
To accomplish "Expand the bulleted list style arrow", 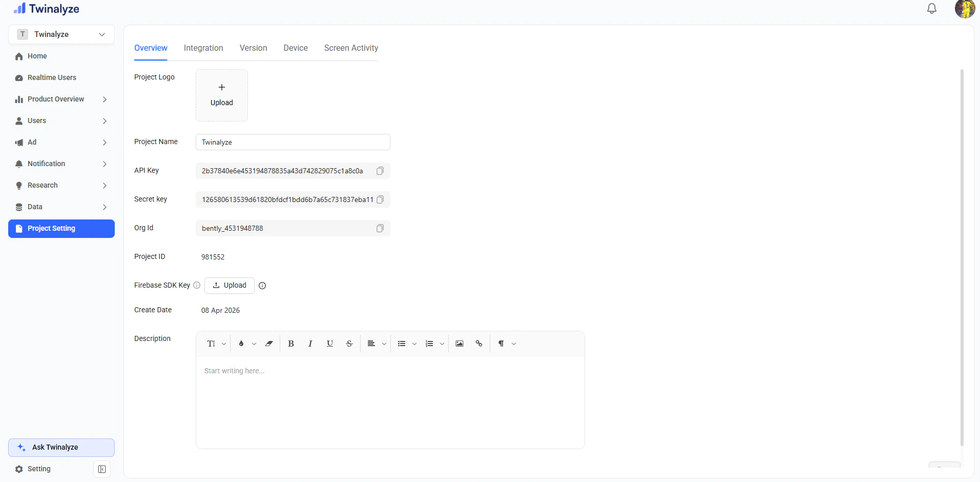I will [x=414, y=344].
